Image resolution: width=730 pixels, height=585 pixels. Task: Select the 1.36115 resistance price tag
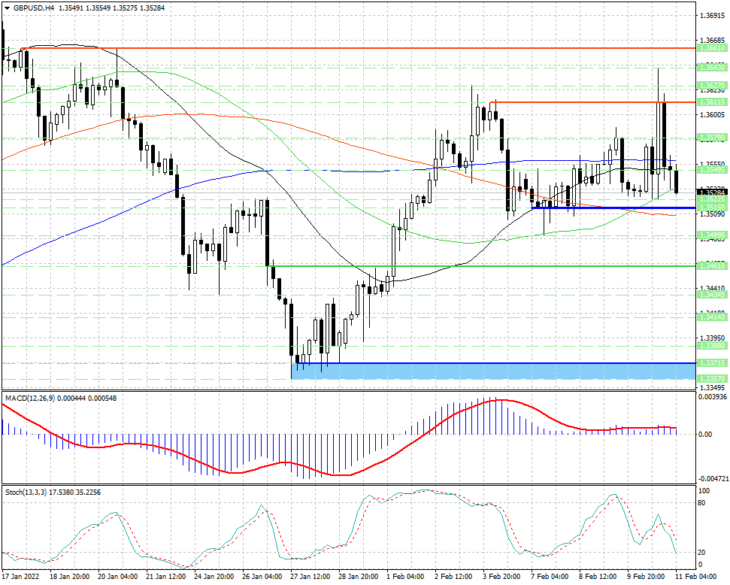(712, 102)
